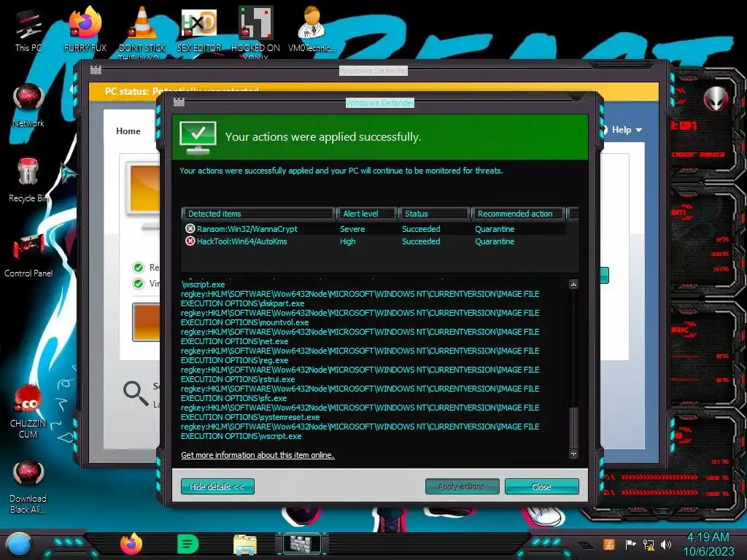This screenshot has width=747, height=560.
Task: Open the Network desktop icon
Action: point(28,106)
